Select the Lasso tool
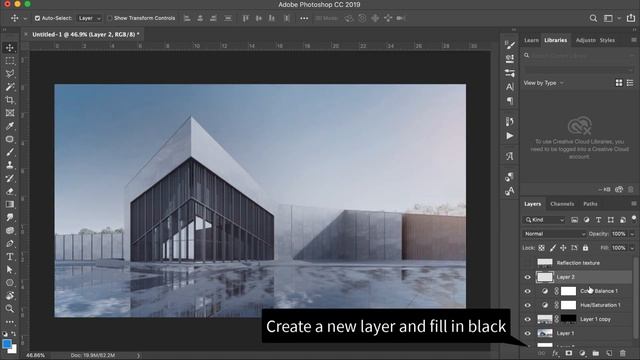This screenshot has width=640, height=360. click(10, 74)
